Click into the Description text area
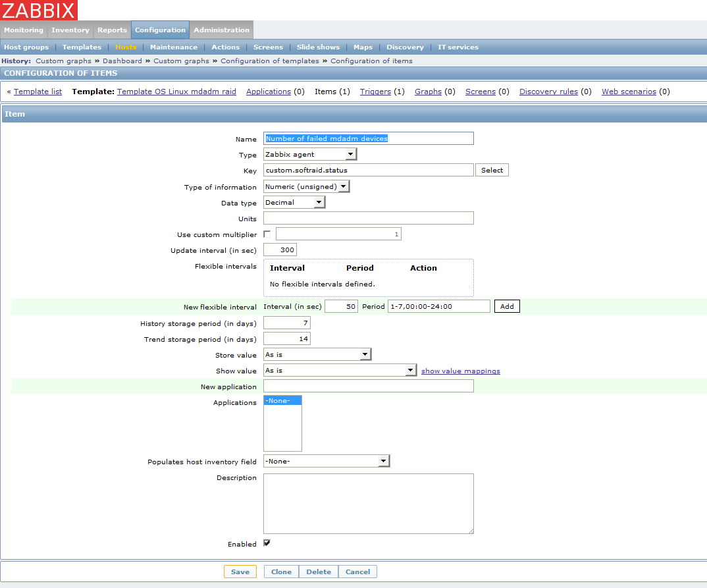Screen dimensions: 707x588 (x=368, y=503)
